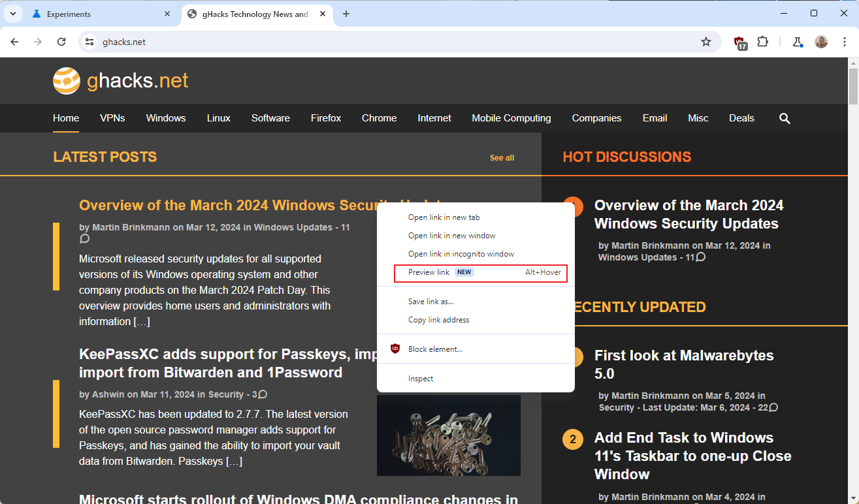Reload the page with refresh icon
The width and height of the screenshot is (859, 504).
tap(61, 42)
